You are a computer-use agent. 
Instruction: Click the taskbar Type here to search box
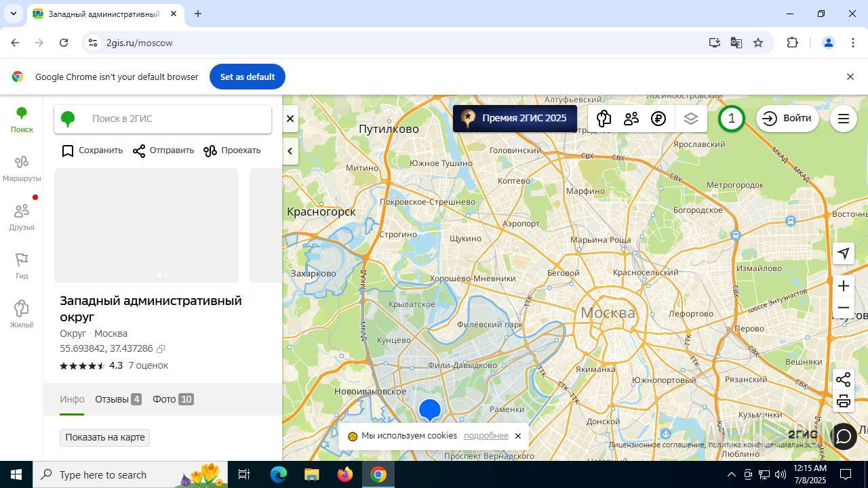click(x=130, y=474)
